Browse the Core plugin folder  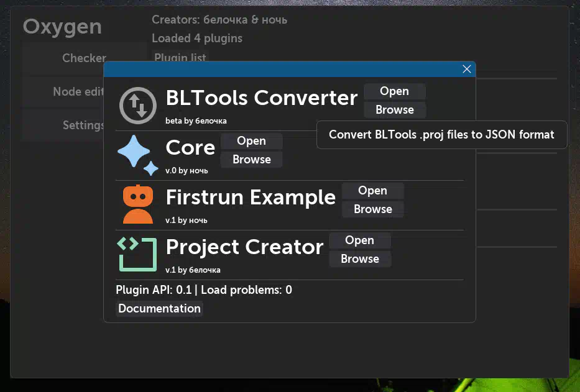click(x=252, y=160)
